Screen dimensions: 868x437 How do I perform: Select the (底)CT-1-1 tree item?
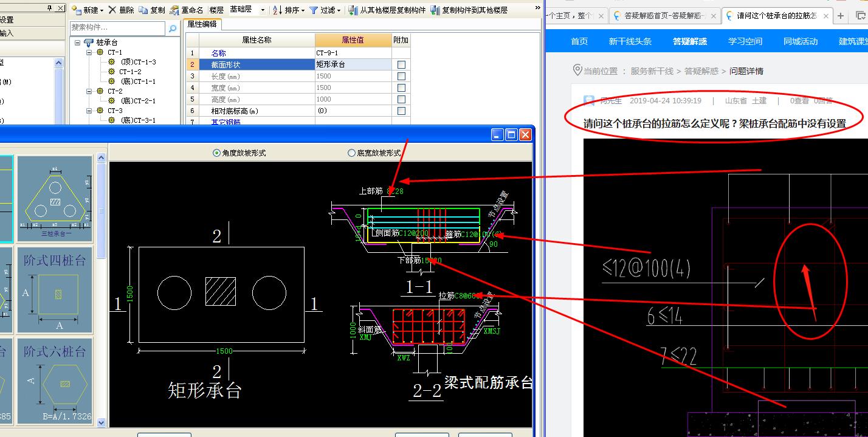tap(137, 81)
